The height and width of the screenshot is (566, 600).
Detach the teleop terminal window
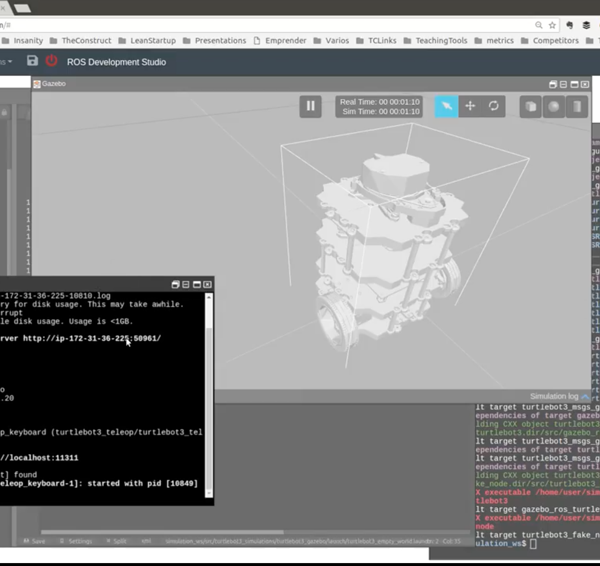[175, 284]
